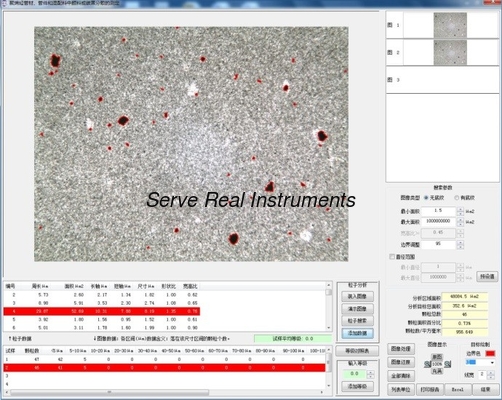502x400 pixels.
Task: Click the Excel export button
Action: pos(458,389)
